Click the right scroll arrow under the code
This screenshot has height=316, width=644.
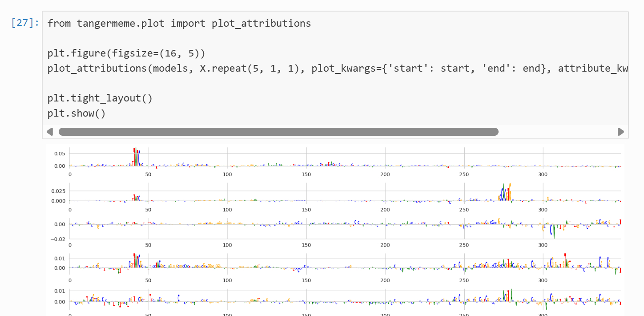[621, 132]
